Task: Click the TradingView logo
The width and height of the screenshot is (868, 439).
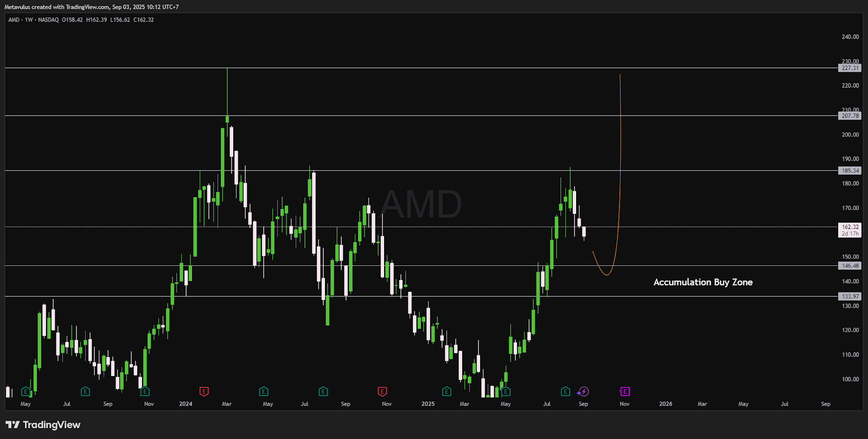Action: (43, 425)
